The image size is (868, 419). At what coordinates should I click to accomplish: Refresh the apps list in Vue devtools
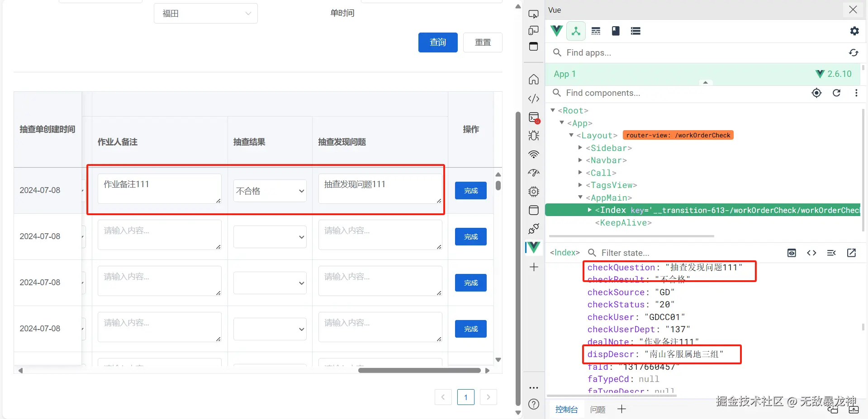854,53
